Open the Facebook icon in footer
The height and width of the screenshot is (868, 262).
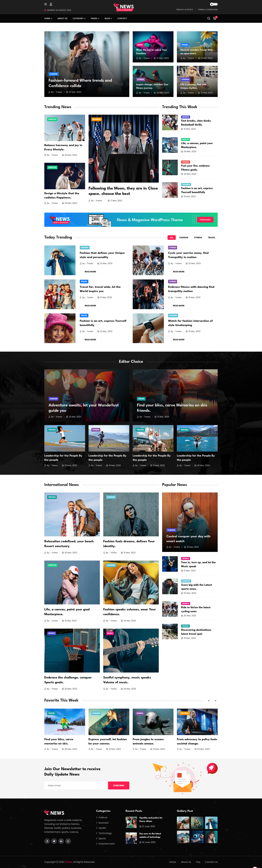[47, 841]
